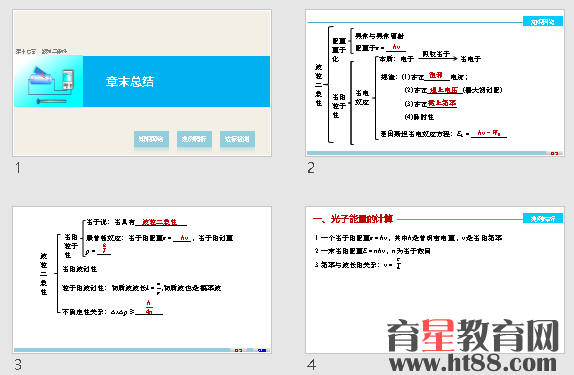Click the 知识网络 tag on slide 2
574x375 pixels.
[x=543, y=22]
